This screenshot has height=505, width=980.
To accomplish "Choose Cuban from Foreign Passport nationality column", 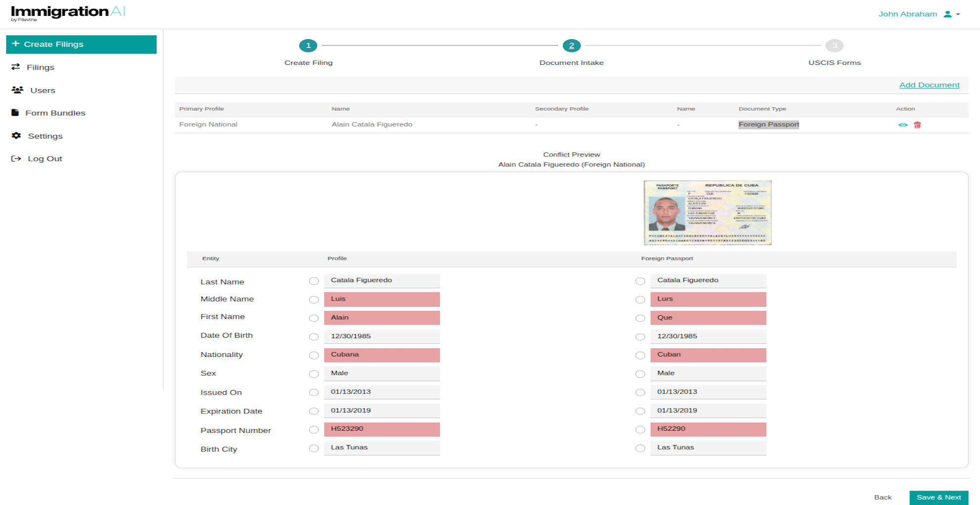I will [x=640, y=355].
